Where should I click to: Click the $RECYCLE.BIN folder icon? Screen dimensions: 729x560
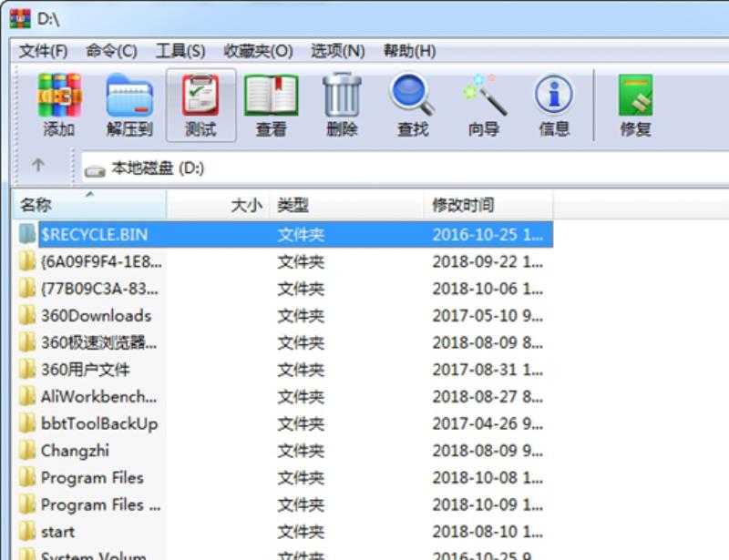[x=27, y=234]
